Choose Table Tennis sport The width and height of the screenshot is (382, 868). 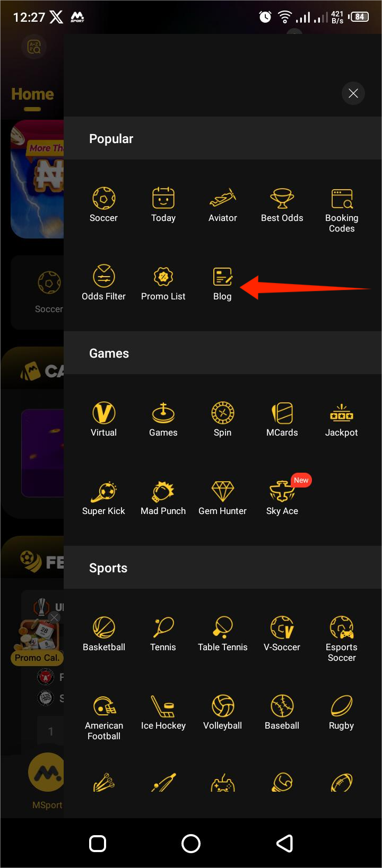click(222, 628)
